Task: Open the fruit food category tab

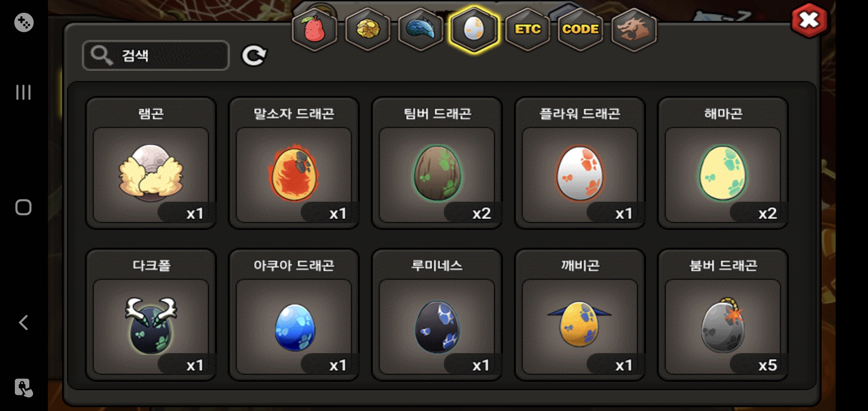Action: [x=314, y=29]
